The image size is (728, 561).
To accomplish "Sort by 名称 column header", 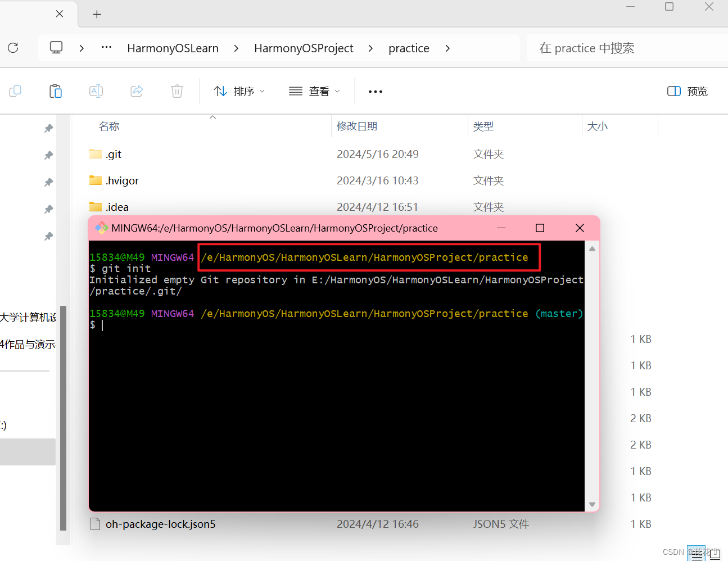I will click(109, 126).
